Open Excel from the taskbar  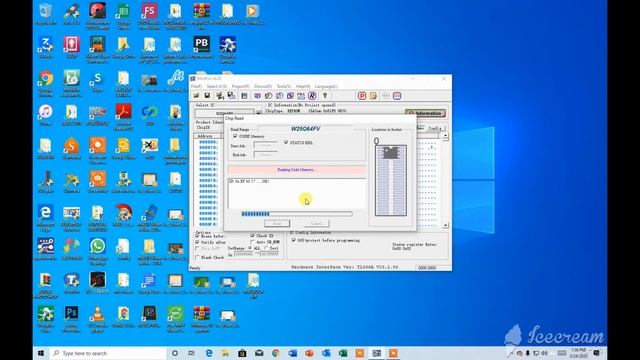click(x=343, y=353)
